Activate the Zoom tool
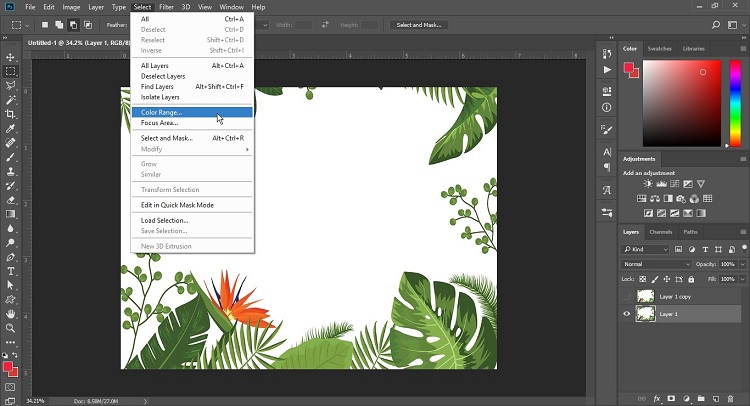This screenshot has width=750, height=406. coord(11,327)
